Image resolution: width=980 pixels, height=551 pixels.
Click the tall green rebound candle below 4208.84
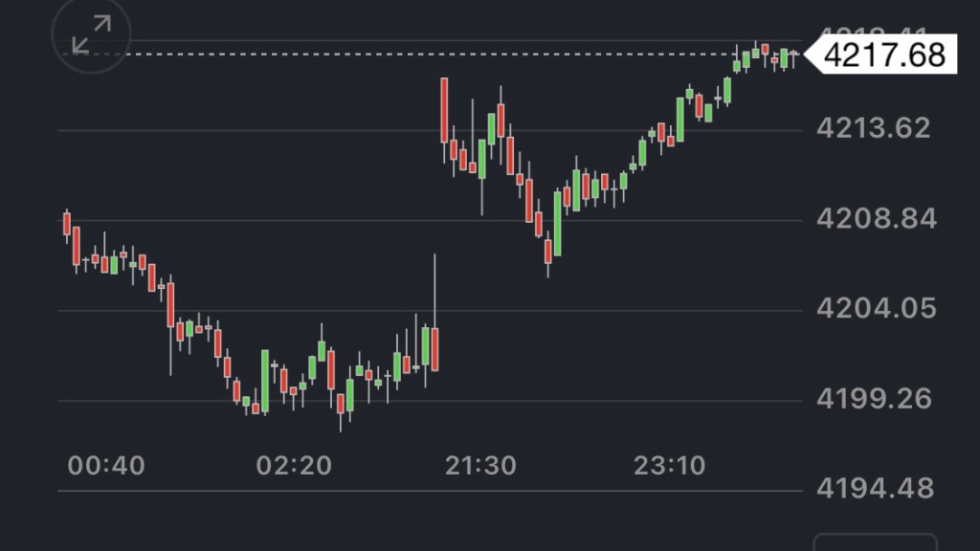pyautogui.click(x=557, y=224)
